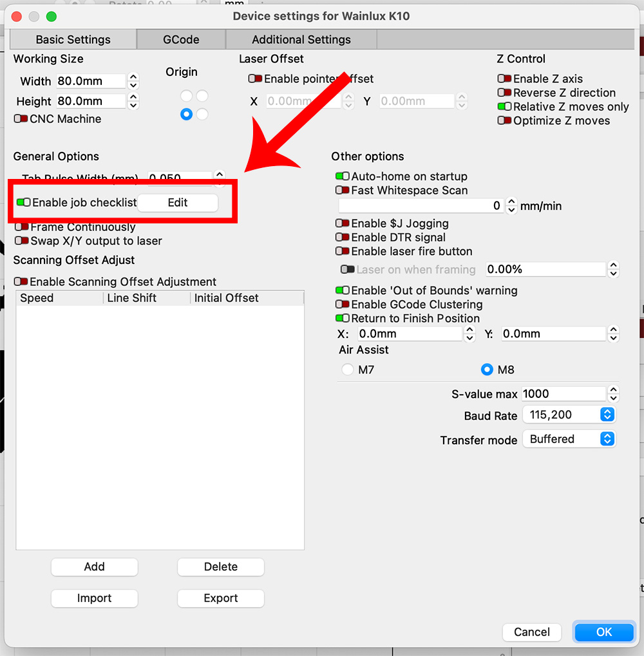Click the S-value max stepper arrows
Screen dimensions: 644x656
click(x=613, y=394)
